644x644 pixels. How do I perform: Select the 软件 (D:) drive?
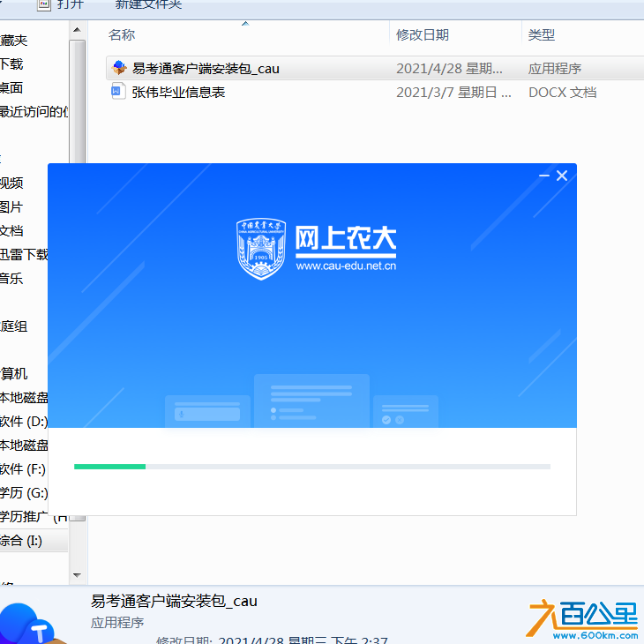[x=24, y=422]
